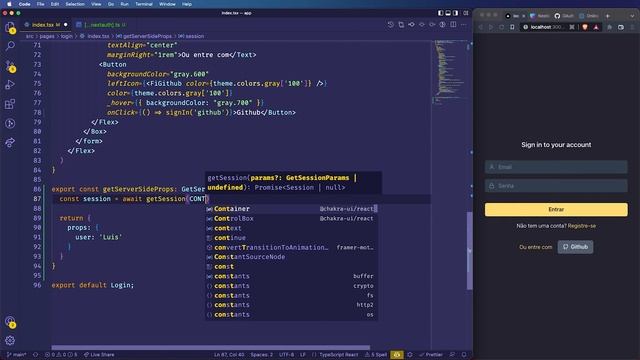Open the Code application menu
The width and height of the screenshot is (640, 360).
click(x=24, y=4)
